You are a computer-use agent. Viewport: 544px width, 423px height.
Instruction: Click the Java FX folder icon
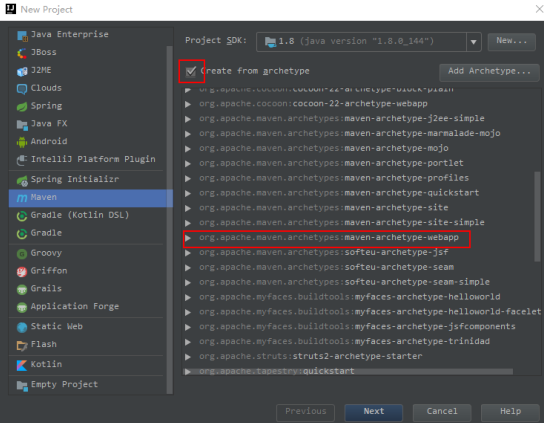[22, 125]
